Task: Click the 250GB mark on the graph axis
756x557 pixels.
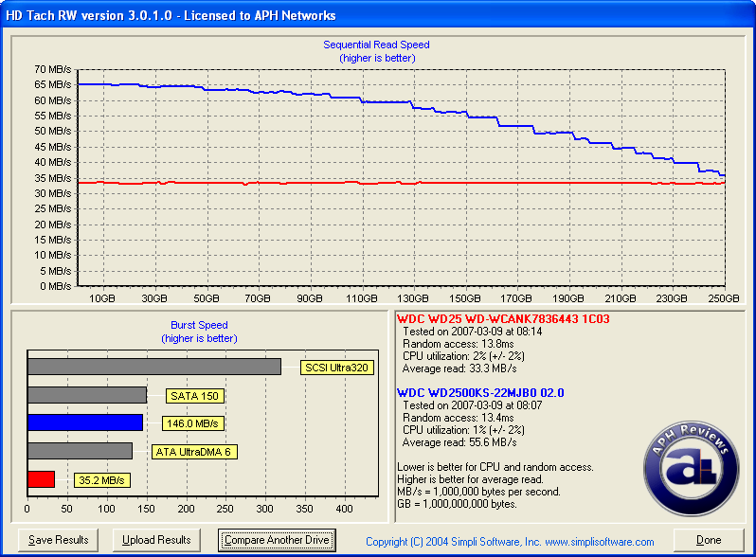Action: (723, 298)
